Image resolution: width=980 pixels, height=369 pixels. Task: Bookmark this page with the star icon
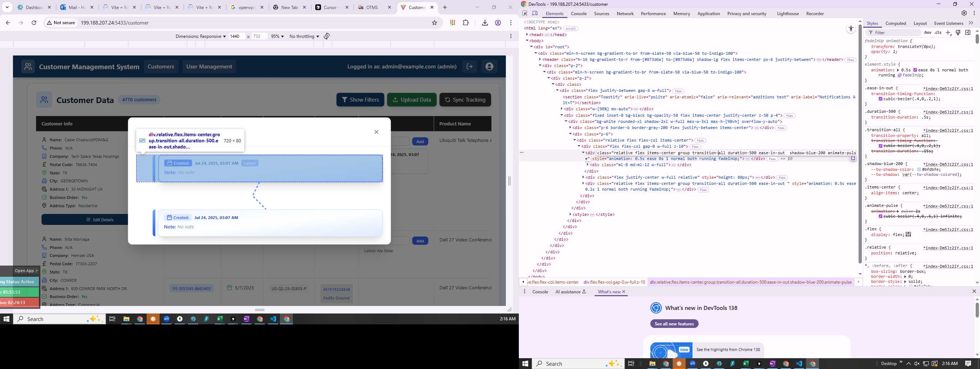435,23
